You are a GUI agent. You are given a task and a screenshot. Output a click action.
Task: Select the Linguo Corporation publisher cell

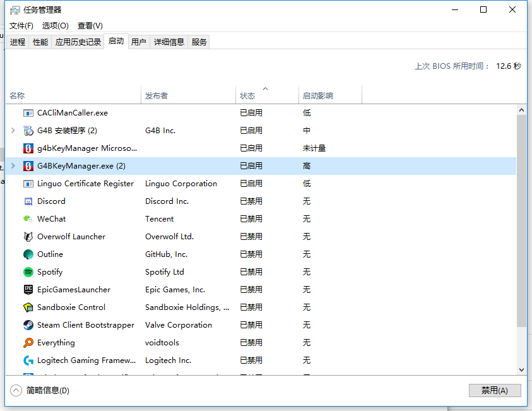coord(181,184)
